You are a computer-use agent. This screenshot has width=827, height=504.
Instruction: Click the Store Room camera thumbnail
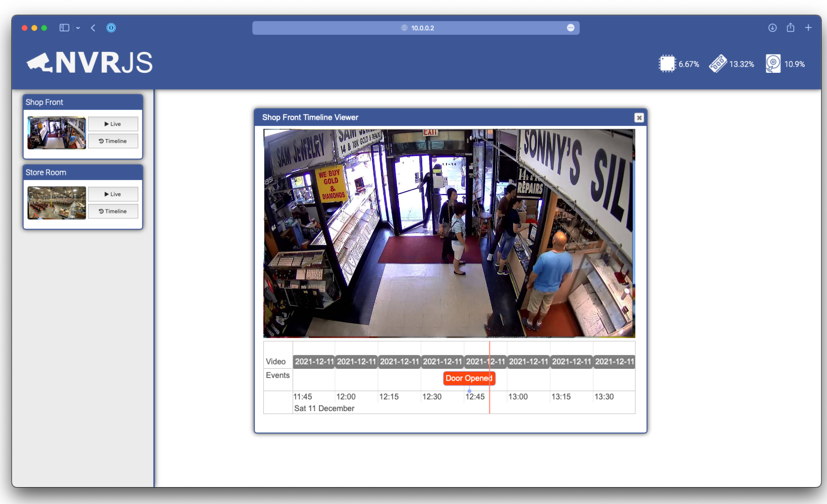57,203
